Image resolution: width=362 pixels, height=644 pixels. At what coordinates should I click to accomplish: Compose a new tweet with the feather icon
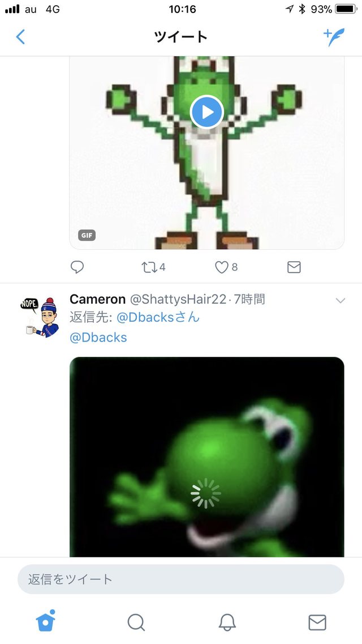click(x=334, y=37)
